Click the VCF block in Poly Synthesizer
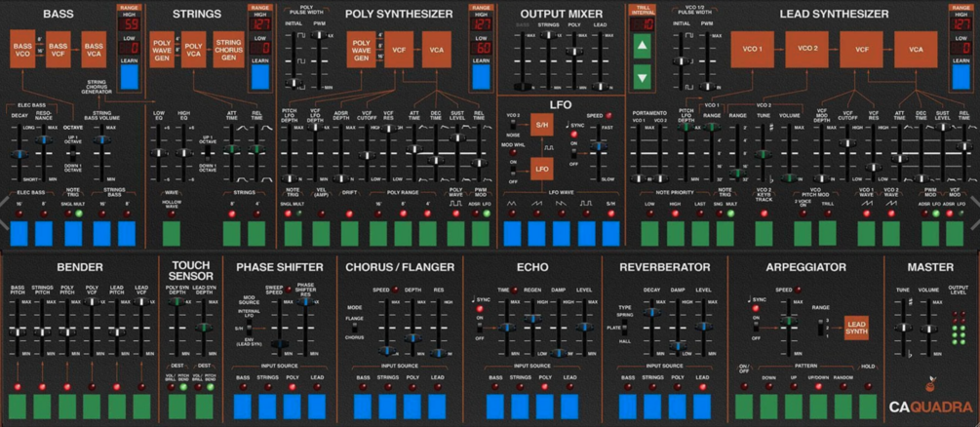 [398, 50]
